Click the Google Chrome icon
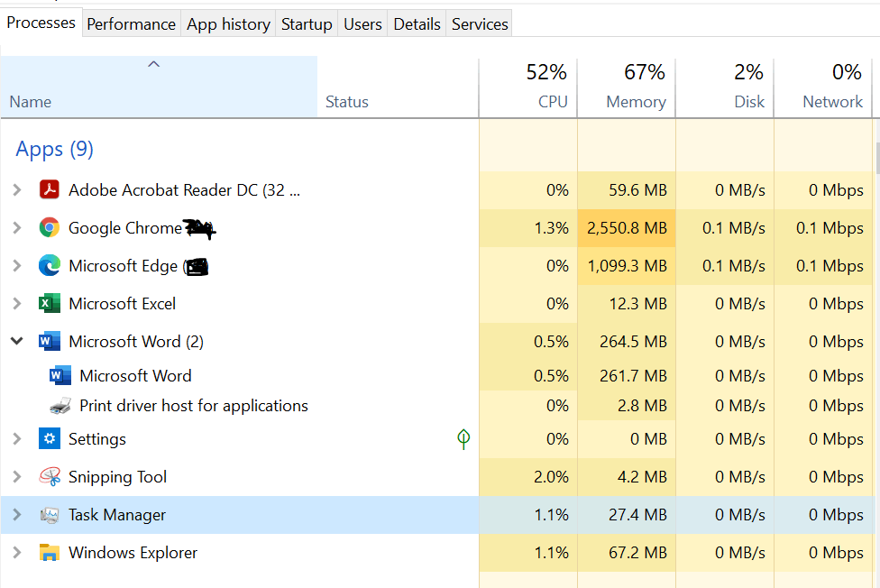 [x=50, y=227]
